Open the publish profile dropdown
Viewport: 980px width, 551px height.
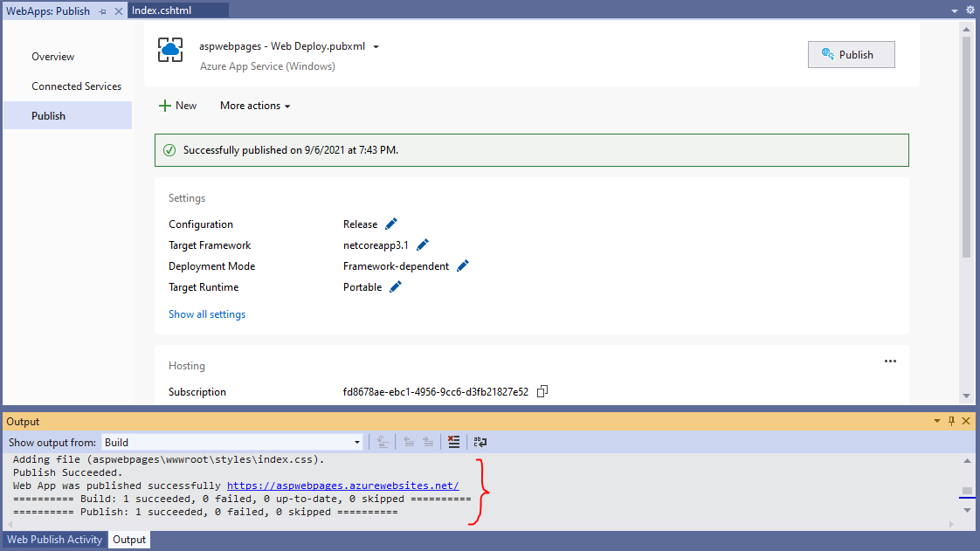tap(376, 47)
